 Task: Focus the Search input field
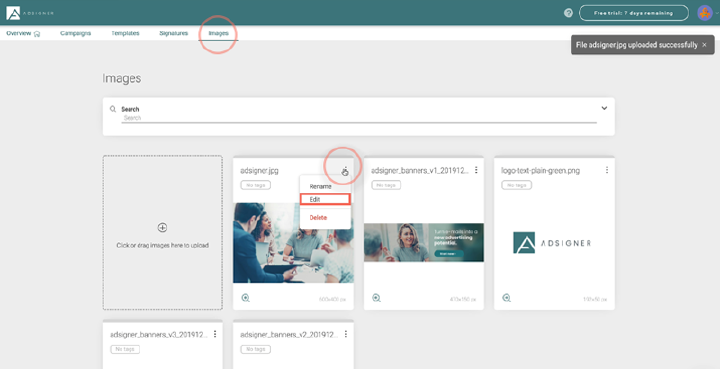tap(359, 118)
